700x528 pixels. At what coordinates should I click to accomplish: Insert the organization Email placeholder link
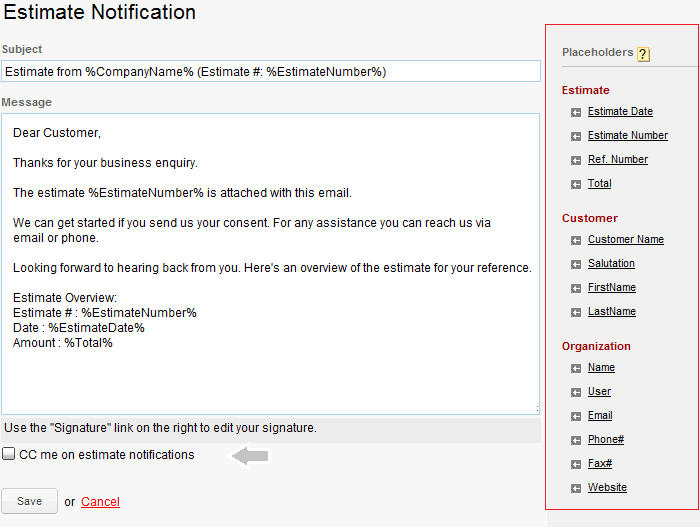[x=600, y=416]
